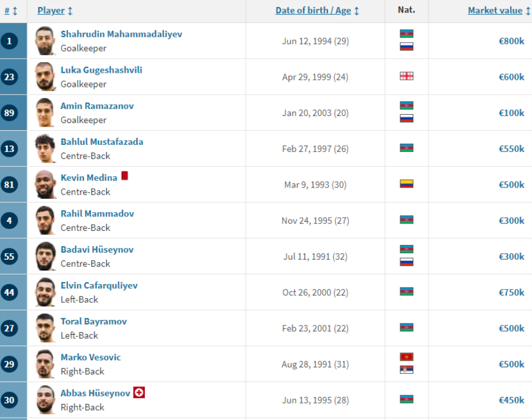Click Amin Ramazanov's €100k market value
Image resolution: width=532 pixels, height=420 pixels.
(x=511, y=112)
